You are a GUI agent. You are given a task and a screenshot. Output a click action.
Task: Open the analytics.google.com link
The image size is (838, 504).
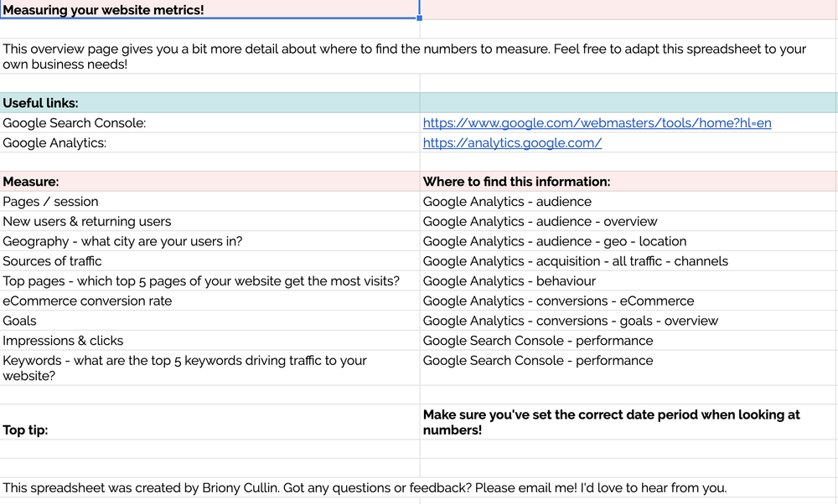click(512, 143)
